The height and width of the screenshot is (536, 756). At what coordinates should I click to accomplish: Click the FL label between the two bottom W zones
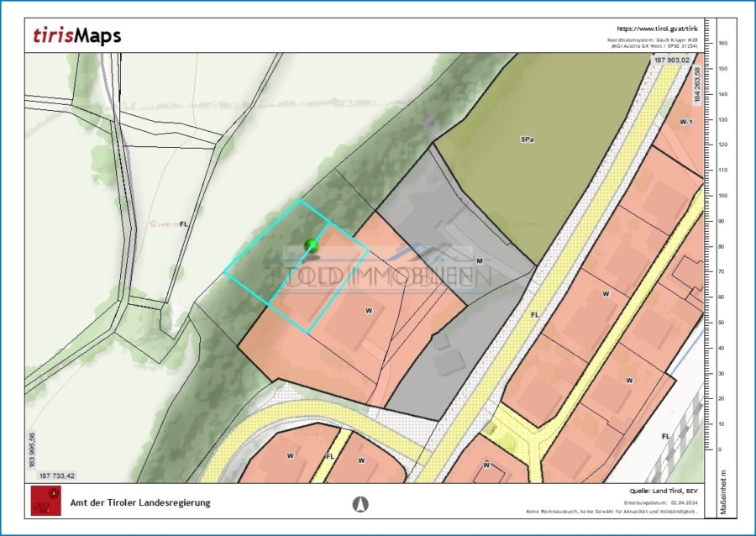coord(330,456)
